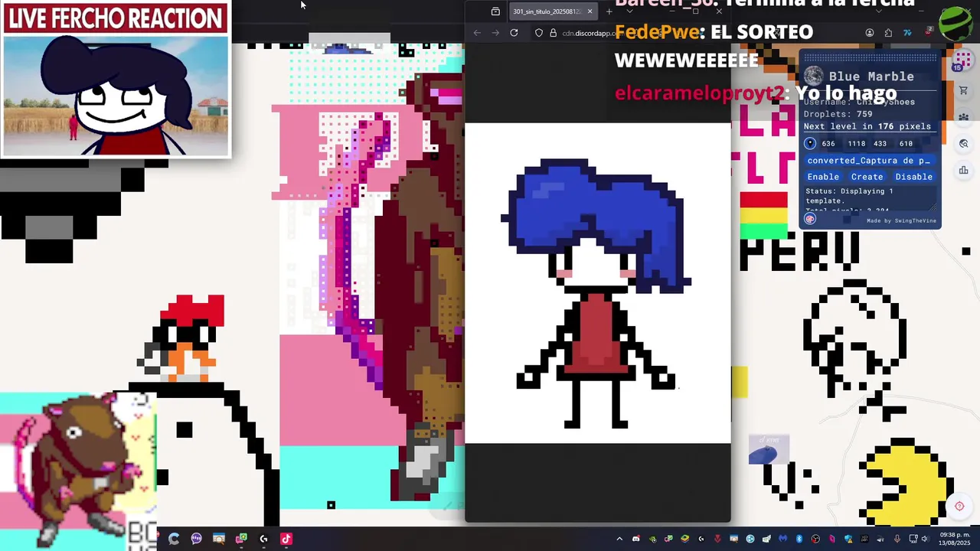Click the padlock site info icon
The image size is (980, 551).
553,33
